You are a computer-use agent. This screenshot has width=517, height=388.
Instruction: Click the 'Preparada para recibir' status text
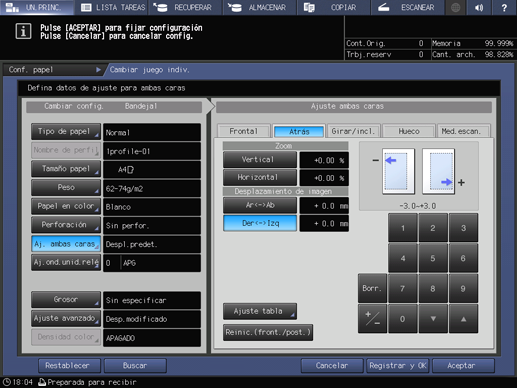click(x=92, y=382)
